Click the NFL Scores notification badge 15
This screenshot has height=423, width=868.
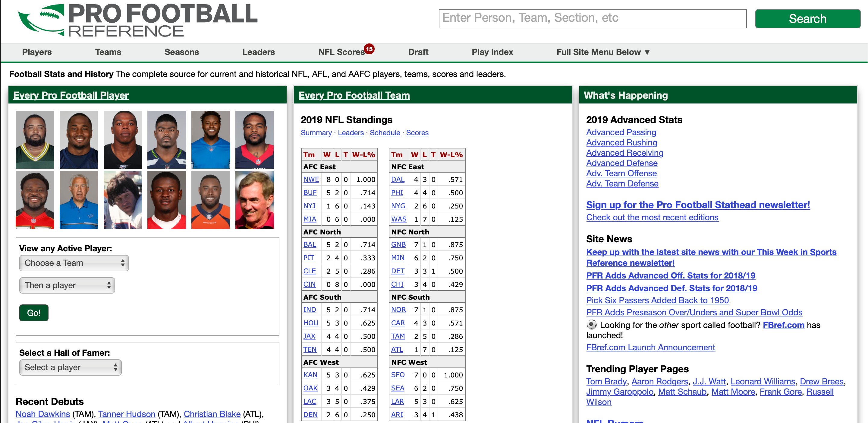[369, 49]
